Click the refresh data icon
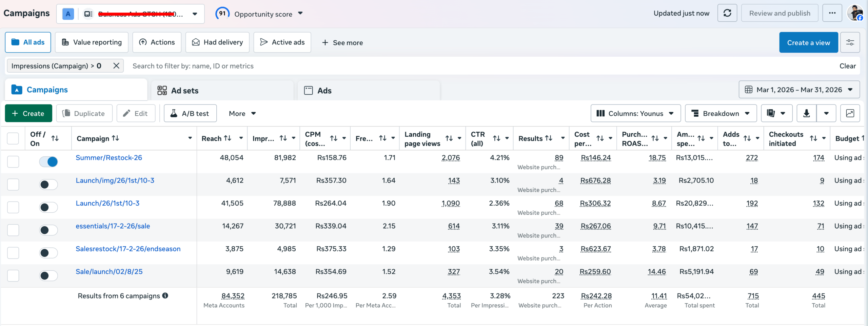This screenshot has height=326, width=868. click(727, 13)
